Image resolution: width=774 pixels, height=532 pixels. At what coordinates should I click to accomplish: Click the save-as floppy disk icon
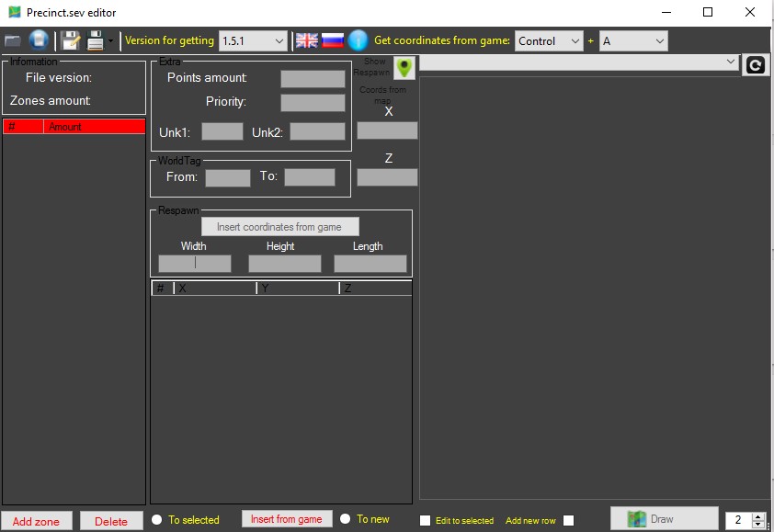pos(96,41)
